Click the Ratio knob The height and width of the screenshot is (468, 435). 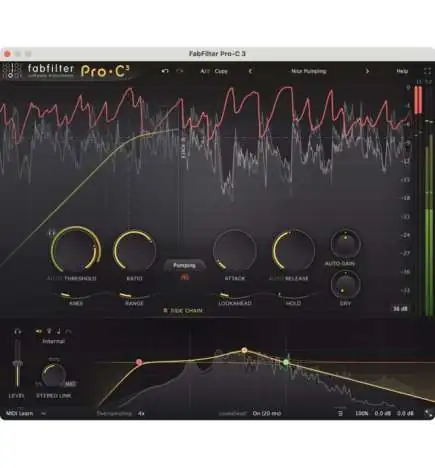coord(134,250)
